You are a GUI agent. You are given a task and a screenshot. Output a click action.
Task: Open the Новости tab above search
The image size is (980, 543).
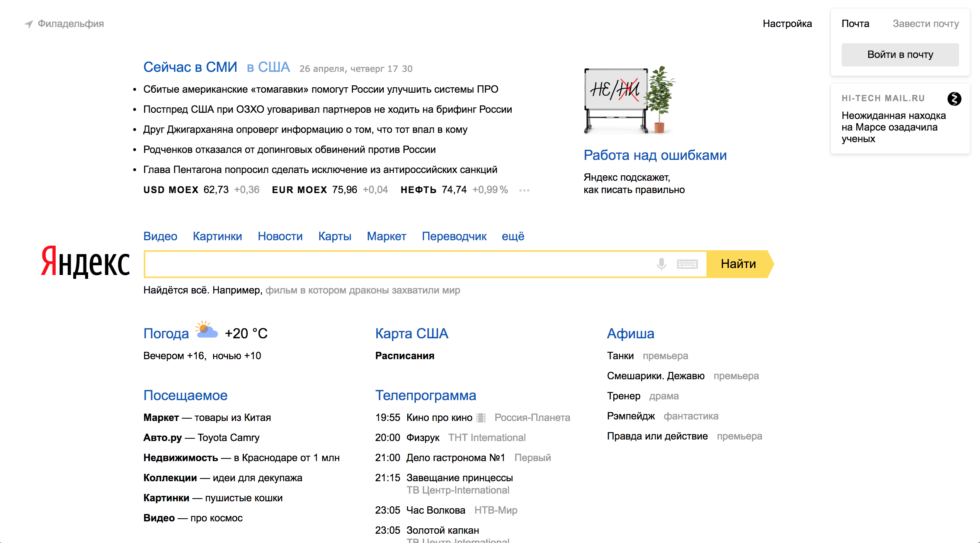point(280,236)
